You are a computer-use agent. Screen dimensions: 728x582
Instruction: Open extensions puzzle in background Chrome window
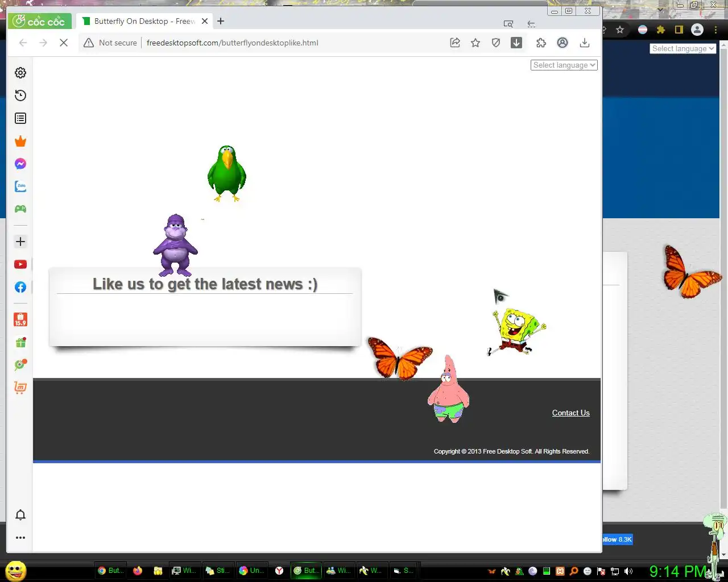661,30
